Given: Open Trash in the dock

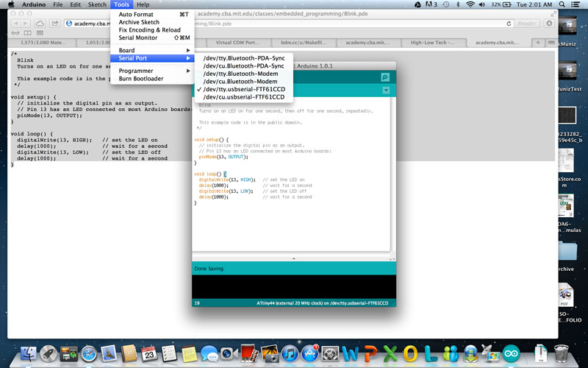Looking at the screenshot, I should coord(561,354).
